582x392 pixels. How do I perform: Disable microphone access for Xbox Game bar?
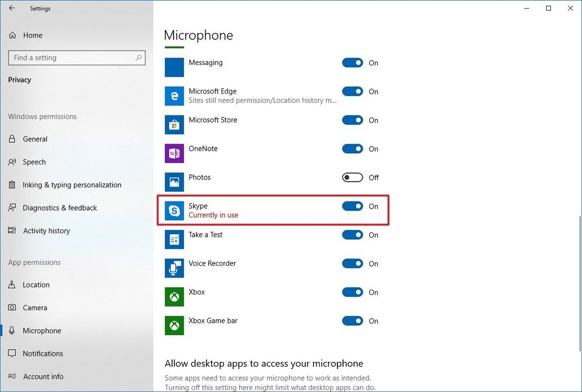[x=353, y=321]
